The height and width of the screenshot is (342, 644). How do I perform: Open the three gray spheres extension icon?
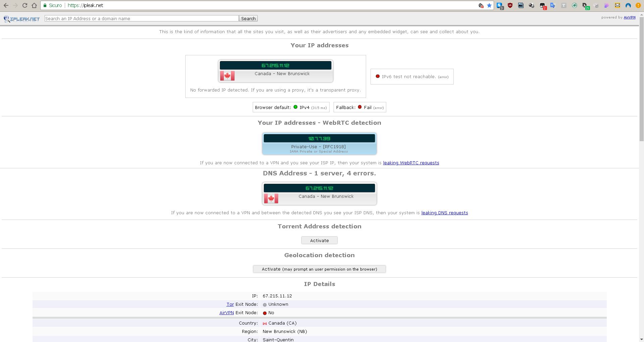(x=532, y=5)
